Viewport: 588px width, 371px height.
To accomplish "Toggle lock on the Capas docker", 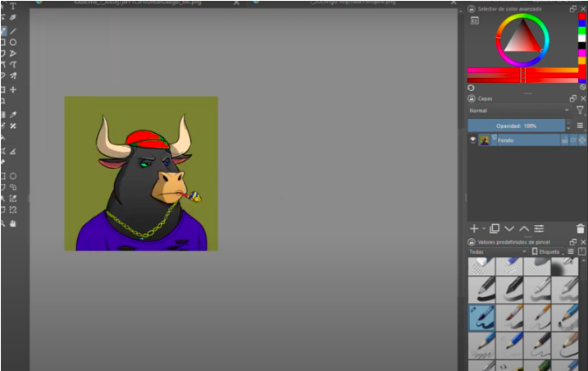I will click(x=472, y=98).
